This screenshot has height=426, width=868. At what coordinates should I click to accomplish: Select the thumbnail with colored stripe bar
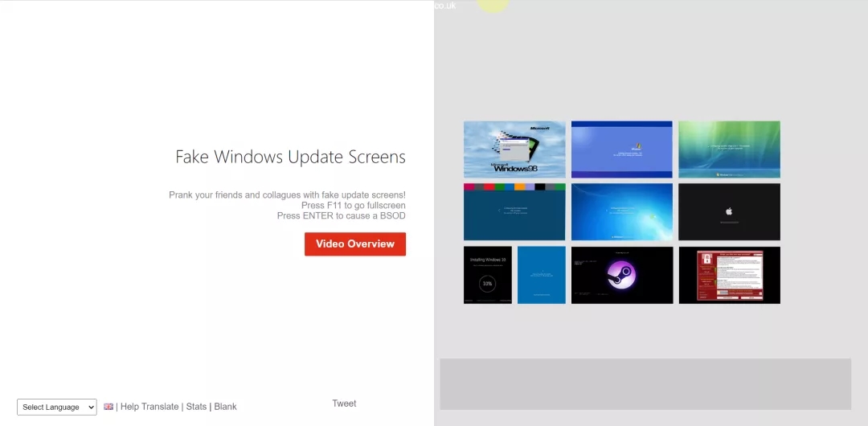click(514, 212)
